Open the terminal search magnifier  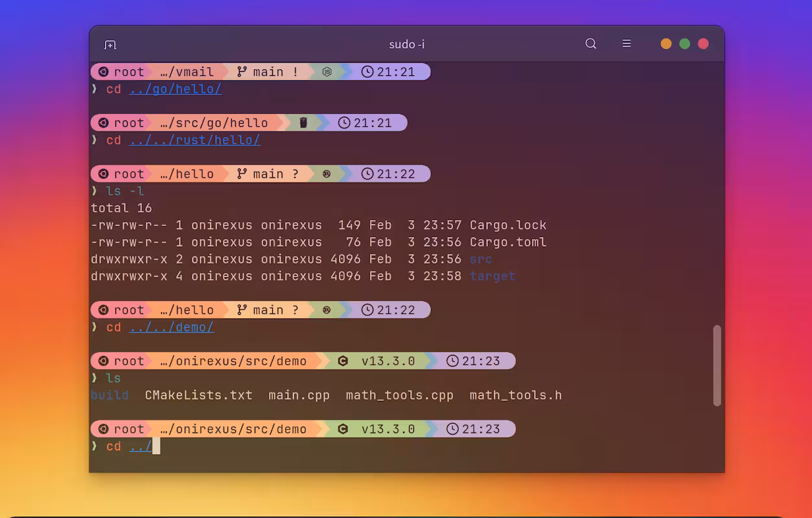[x=591, y=44]
